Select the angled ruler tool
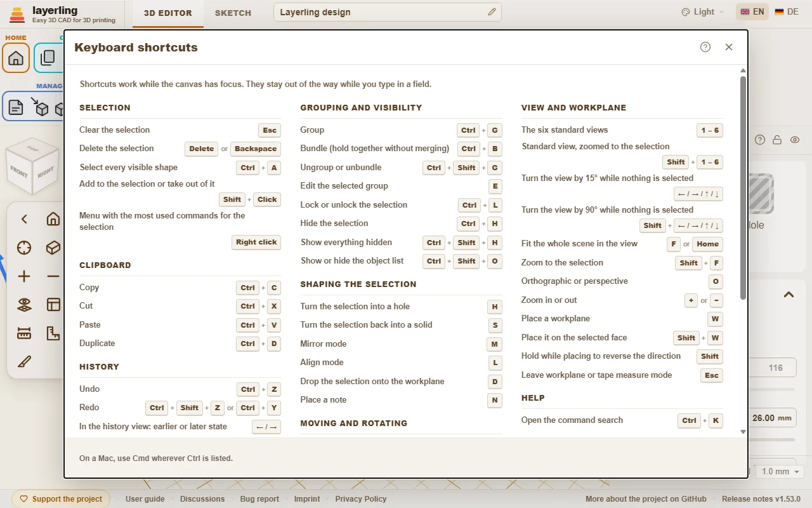The image size is (812, 508). 53,333
